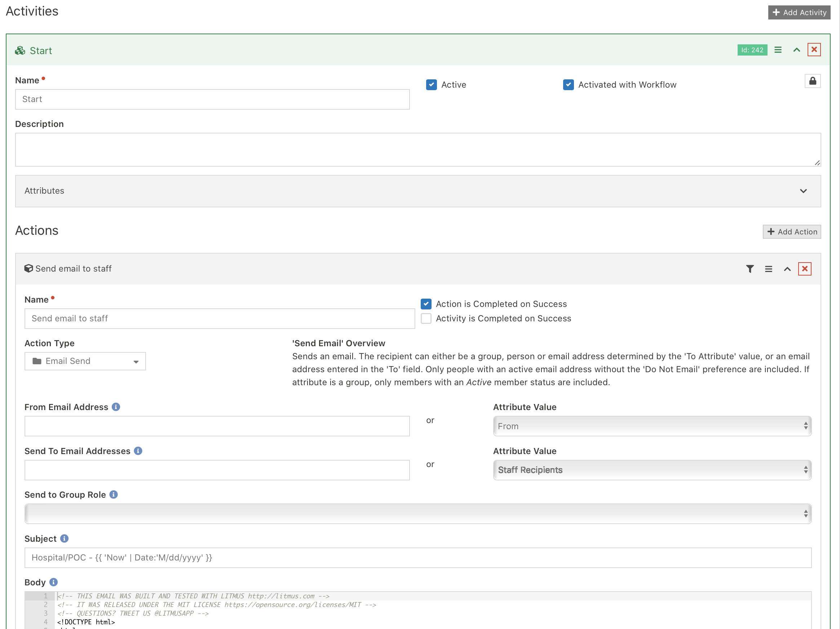This screenshot has height=629, width=840.
Task: Toggle Activated with Workflow checkbox
Action: [568, 85]
